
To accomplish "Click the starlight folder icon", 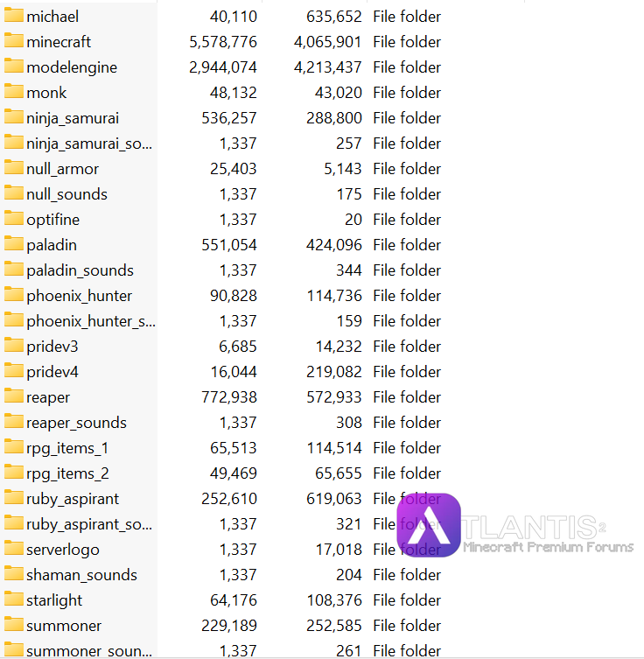I will [x=14, y=599].
